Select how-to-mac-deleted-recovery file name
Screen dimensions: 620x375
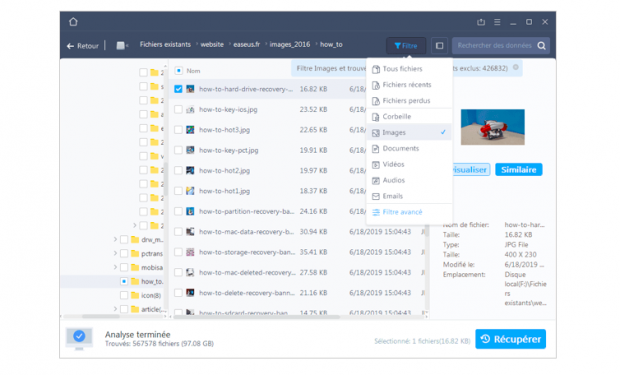(x=247, y=273)
